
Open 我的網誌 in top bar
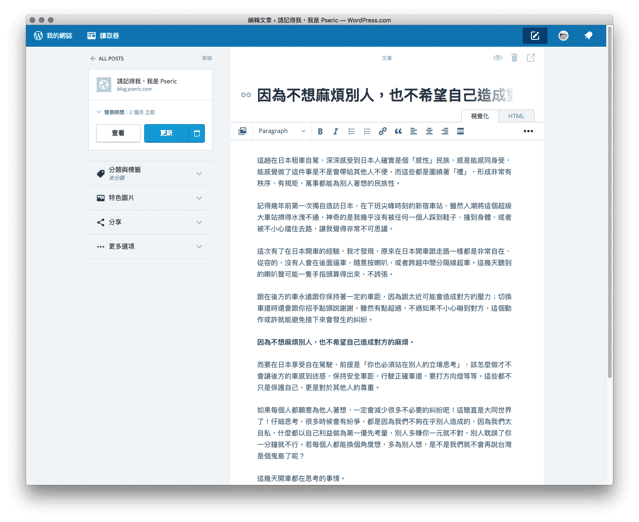click(52, 35)
